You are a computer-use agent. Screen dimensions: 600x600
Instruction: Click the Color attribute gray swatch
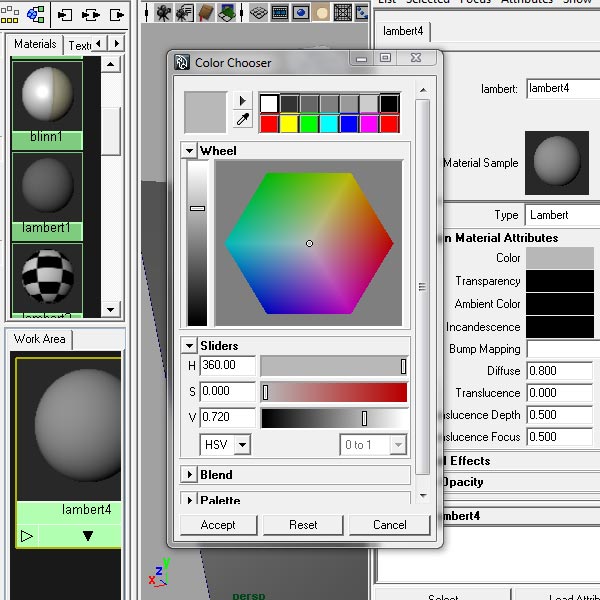click(x=560, y=258)
